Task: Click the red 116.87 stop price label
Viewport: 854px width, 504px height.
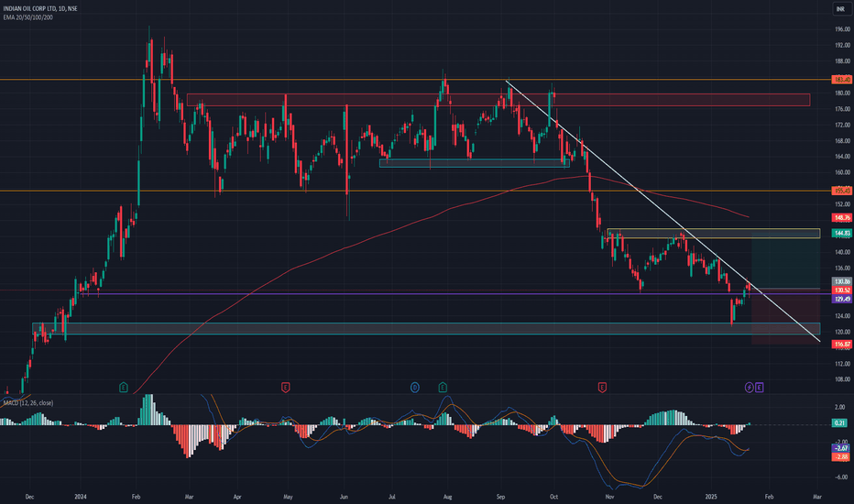Action: click(841, 345)
